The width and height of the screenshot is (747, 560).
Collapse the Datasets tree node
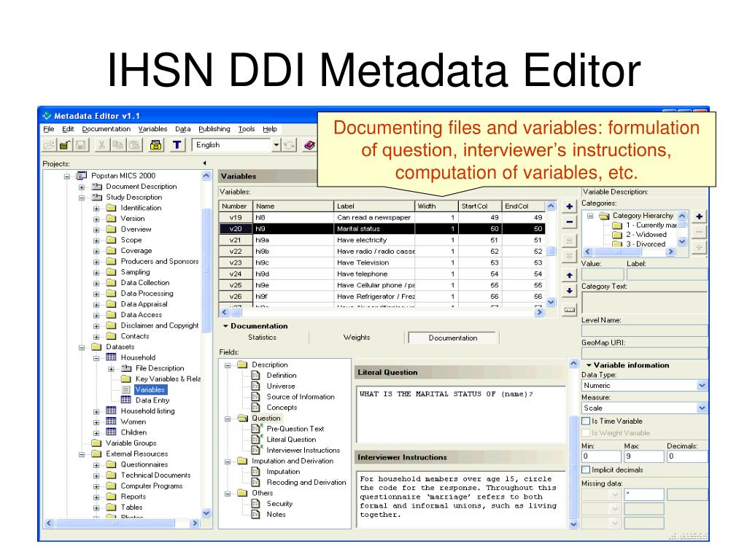(82, 347)
